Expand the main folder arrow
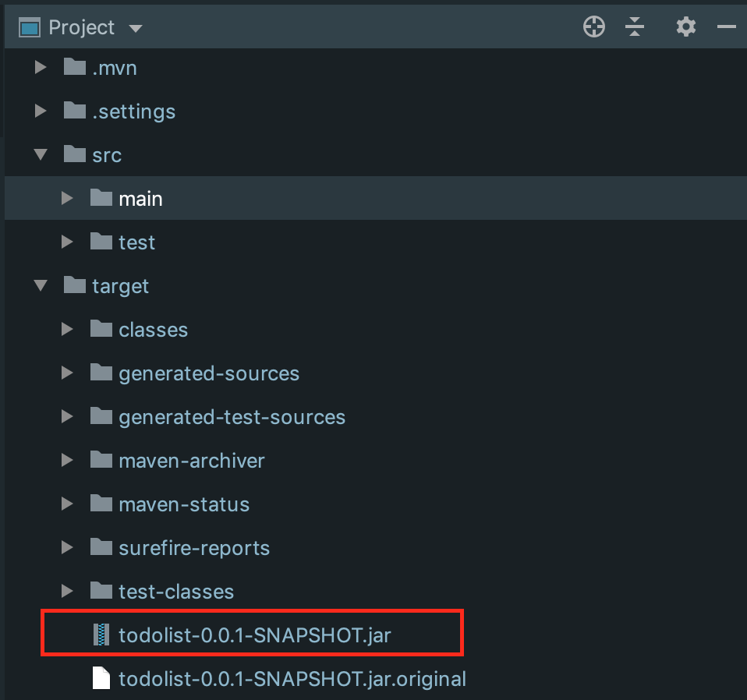This screenshot has height=700, width=747. pyautogui.click(x=67, y=198)
